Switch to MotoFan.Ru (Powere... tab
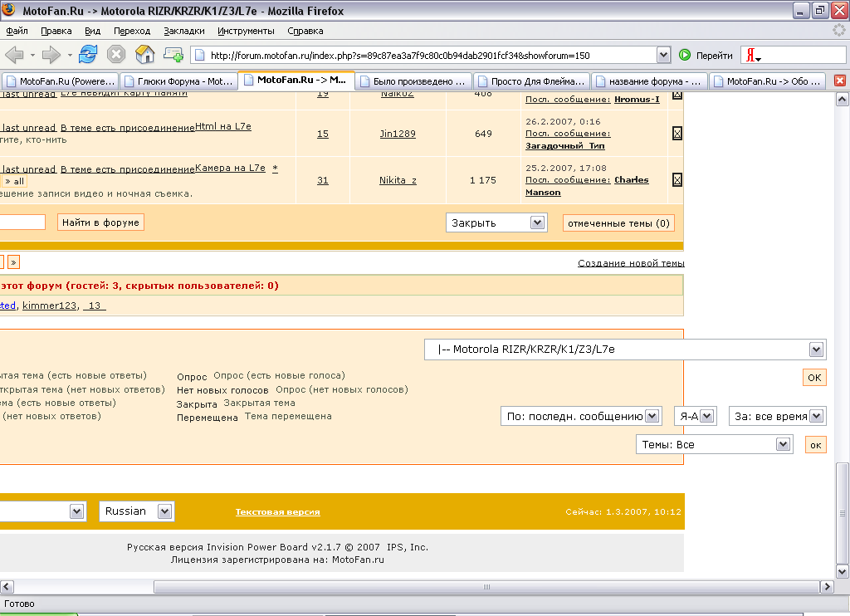850x616 pixels. [x=61, y=81]
